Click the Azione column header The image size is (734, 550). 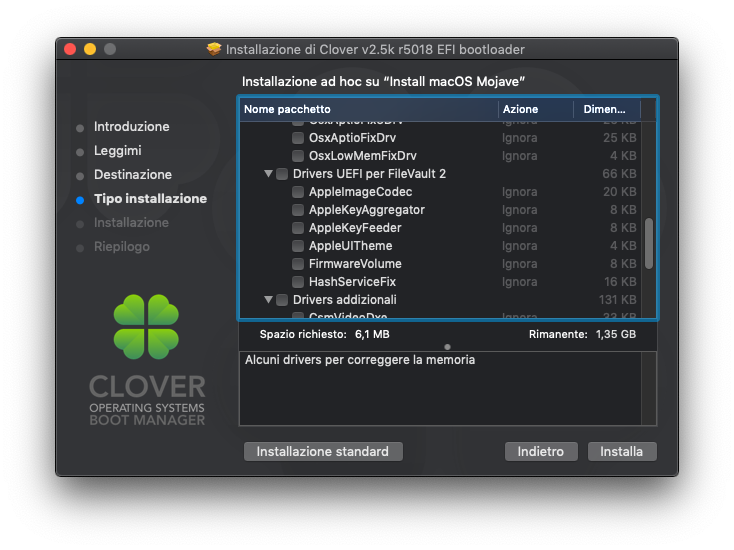[536, 109]
